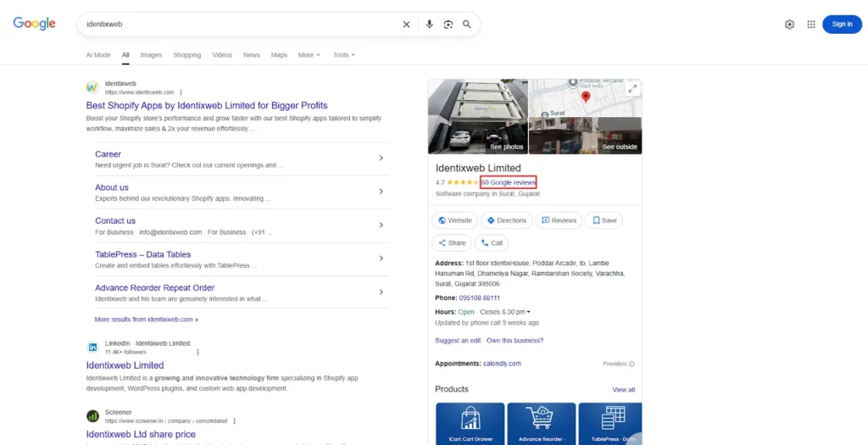
Task: Open three-dot menu beside identixweb.com URL
Action: 181,92
